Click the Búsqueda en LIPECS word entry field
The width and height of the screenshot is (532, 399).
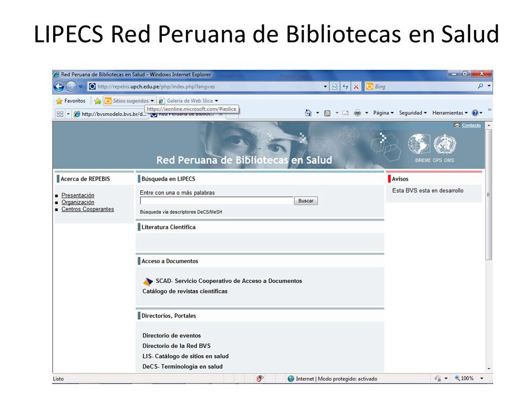click(x=217, y=201)
